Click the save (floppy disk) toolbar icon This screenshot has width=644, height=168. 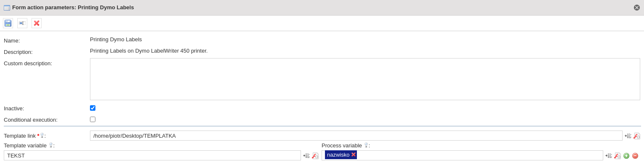(8, 23)
